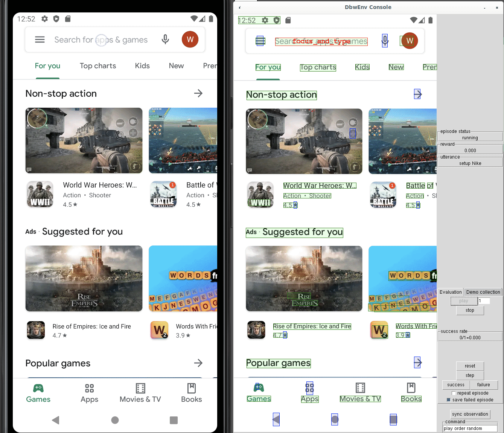Click the greyed play button
The height and width of the screenshot is (433, 504).
(464, 301)
